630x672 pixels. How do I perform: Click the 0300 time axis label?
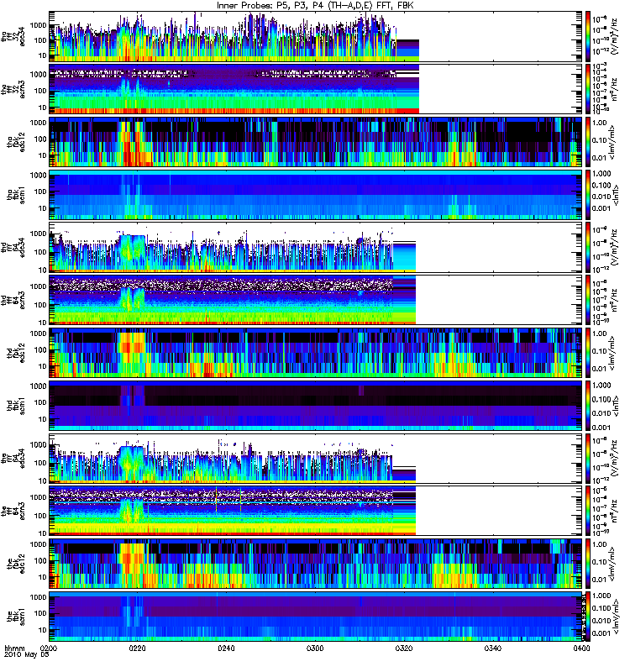coord(315,648)
